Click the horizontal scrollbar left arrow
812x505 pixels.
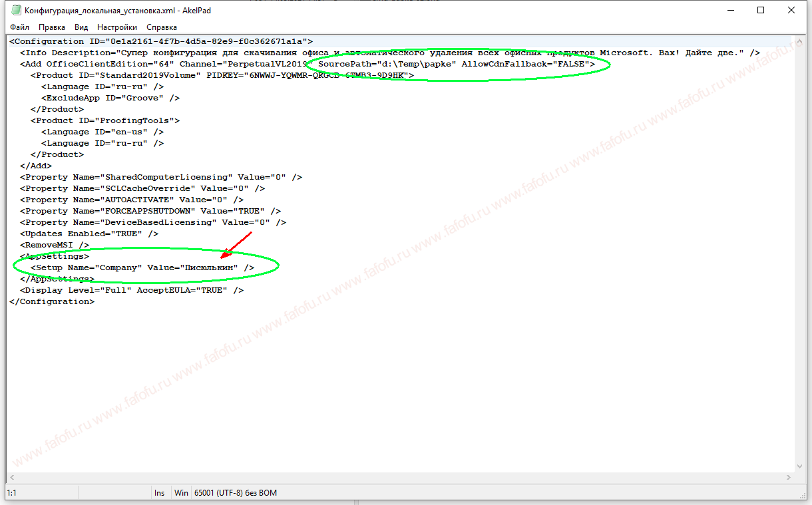[x=12, y=479]
